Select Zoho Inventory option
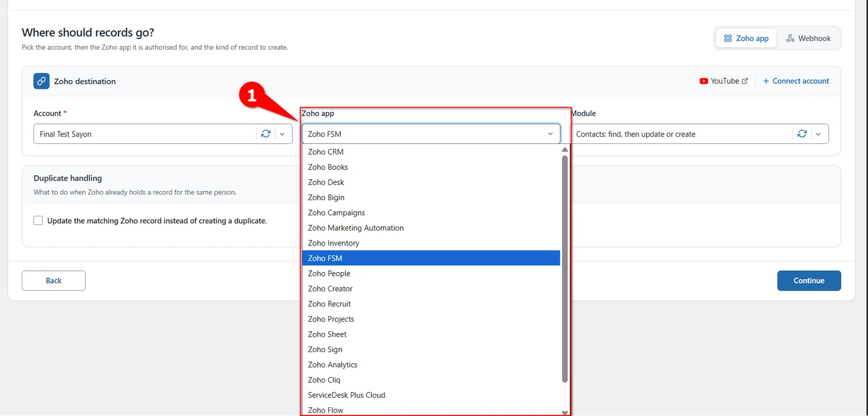The image size is (868, 416). coord(431,243)
